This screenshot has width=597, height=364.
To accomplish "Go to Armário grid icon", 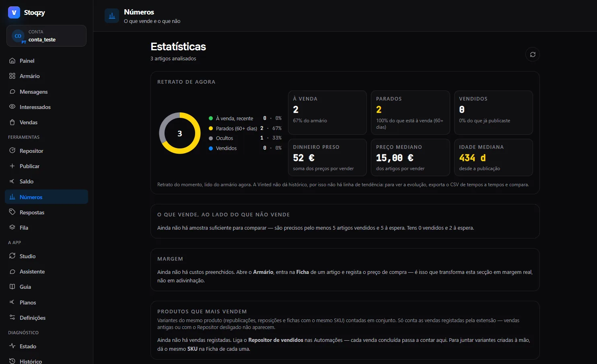I will 12,76.
